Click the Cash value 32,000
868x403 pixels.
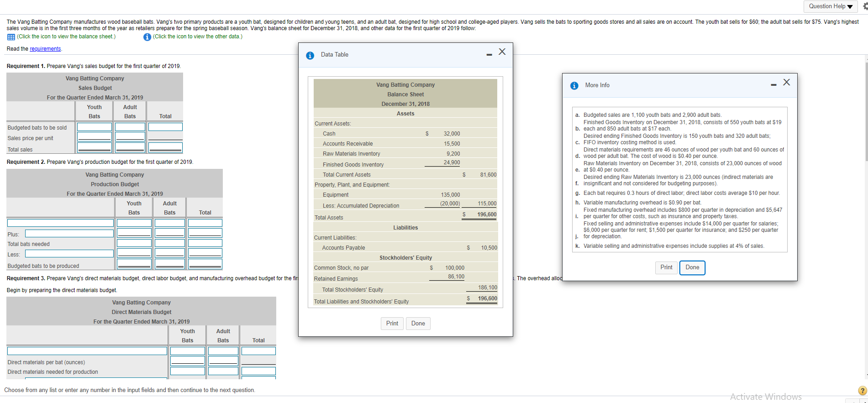coord(452,134)
